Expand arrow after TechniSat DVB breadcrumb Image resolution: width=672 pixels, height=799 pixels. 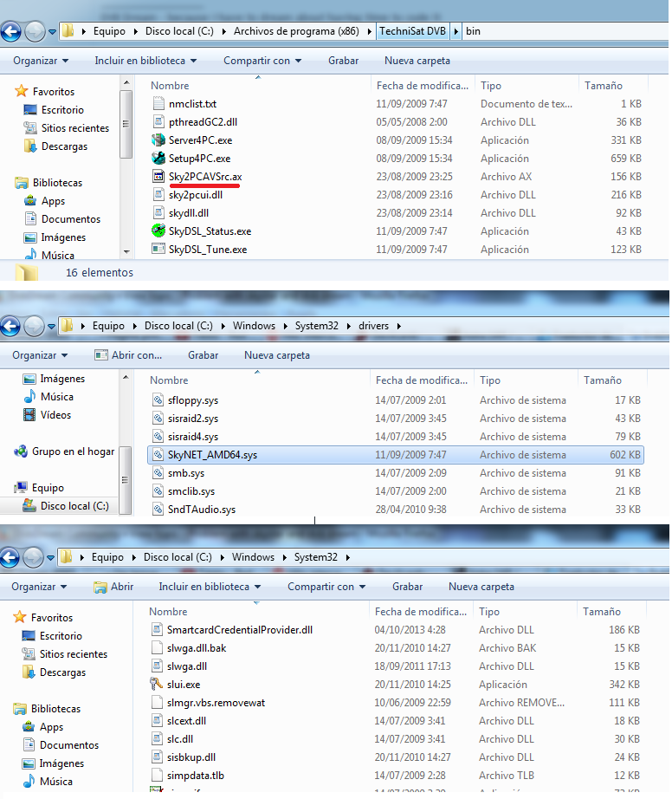(456, 31)
